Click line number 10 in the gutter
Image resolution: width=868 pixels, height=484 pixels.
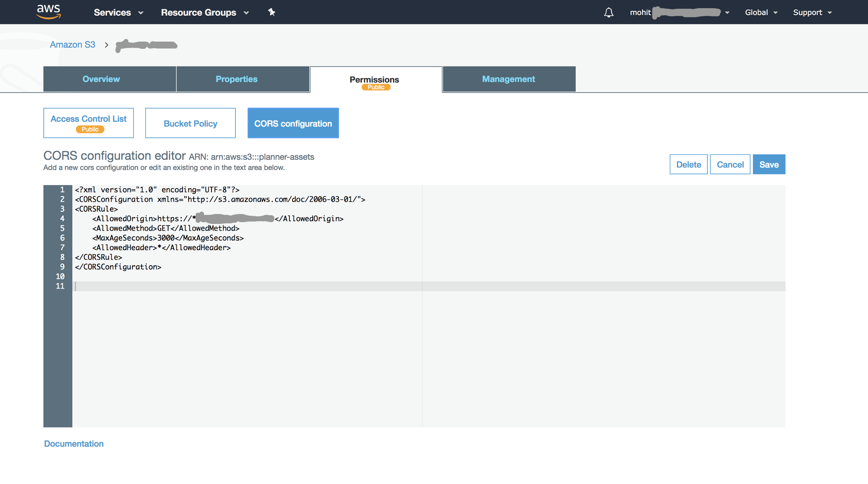(x=60, y=276)
